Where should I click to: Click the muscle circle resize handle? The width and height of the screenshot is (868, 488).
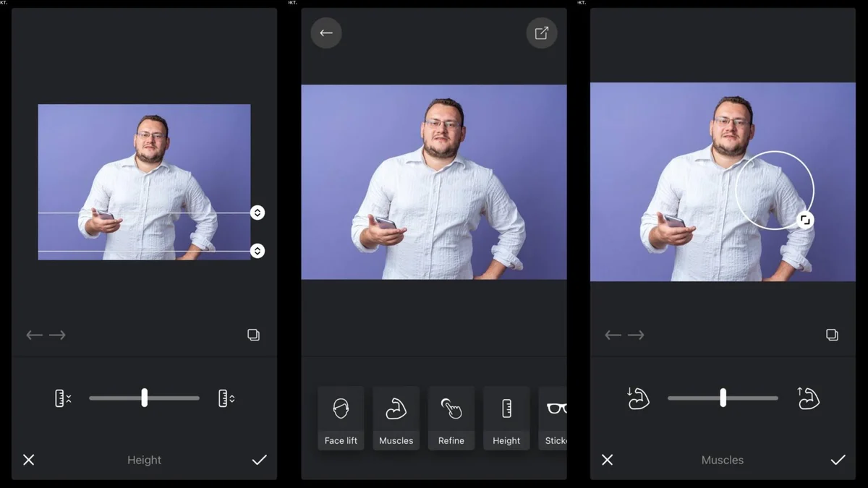(805, 220)
